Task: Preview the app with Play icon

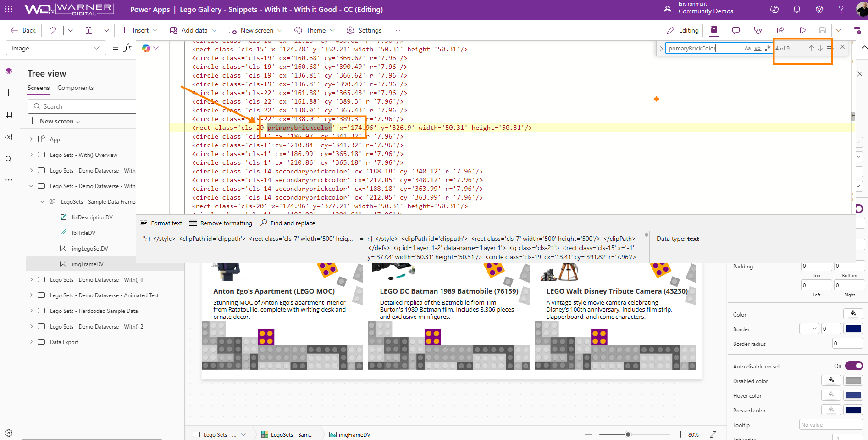Action: pyautogui.click(x=803, y=30)
